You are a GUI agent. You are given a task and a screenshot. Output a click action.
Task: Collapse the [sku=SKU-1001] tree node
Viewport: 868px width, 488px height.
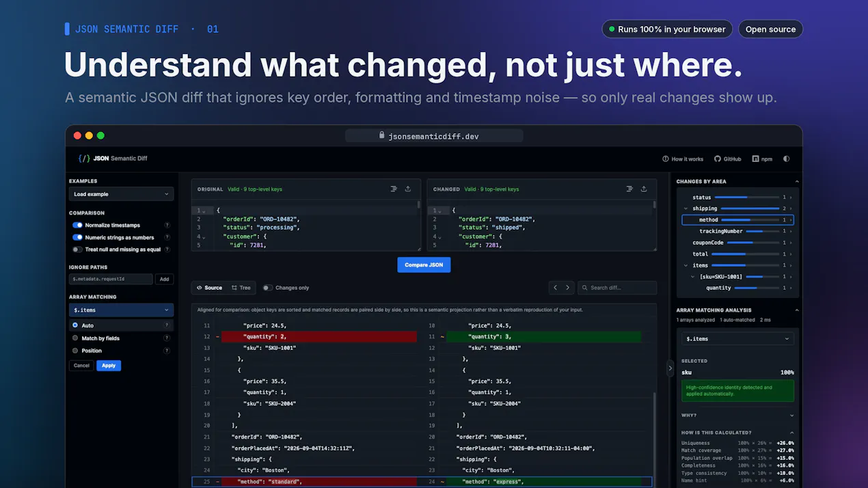[693, 277]
